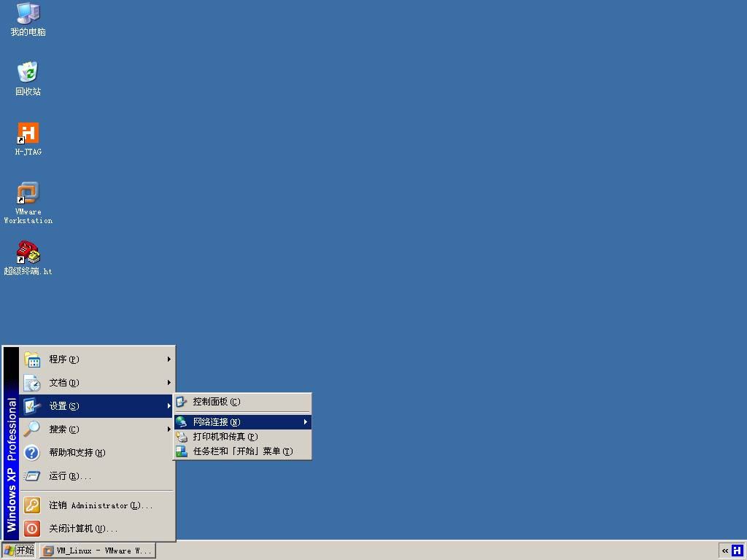The image size is (747, 560).
Task: Open 程序(P) in the Start menu
Action: tap(97, 359)
